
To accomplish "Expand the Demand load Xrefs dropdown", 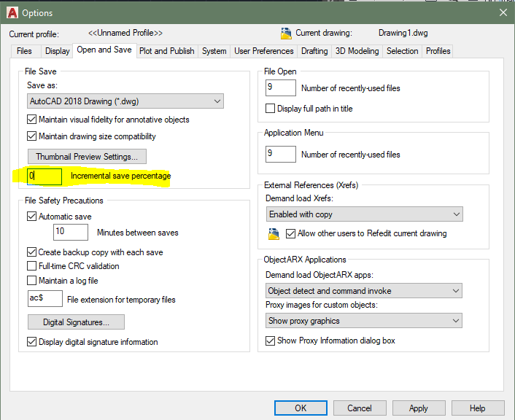I will pos(364,214).
